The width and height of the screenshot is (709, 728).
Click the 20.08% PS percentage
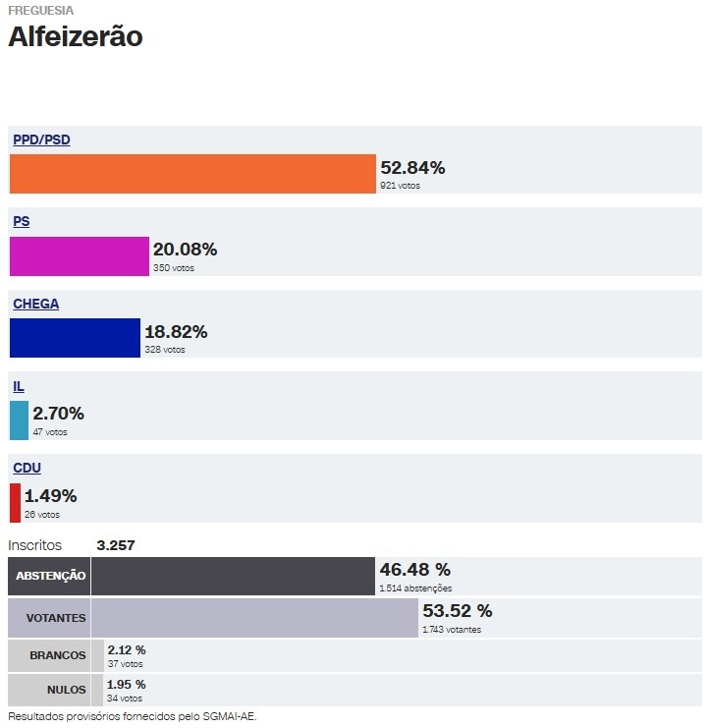(185, 250)
